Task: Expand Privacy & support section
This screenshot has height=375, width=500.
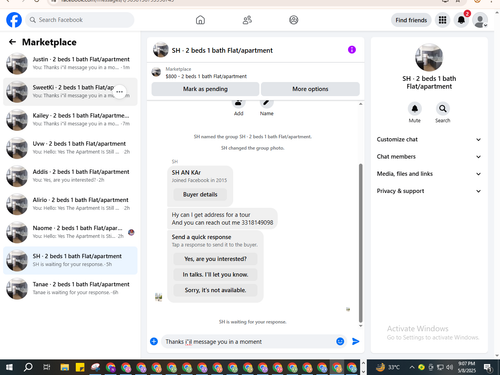Action: (x=429, y=191)
